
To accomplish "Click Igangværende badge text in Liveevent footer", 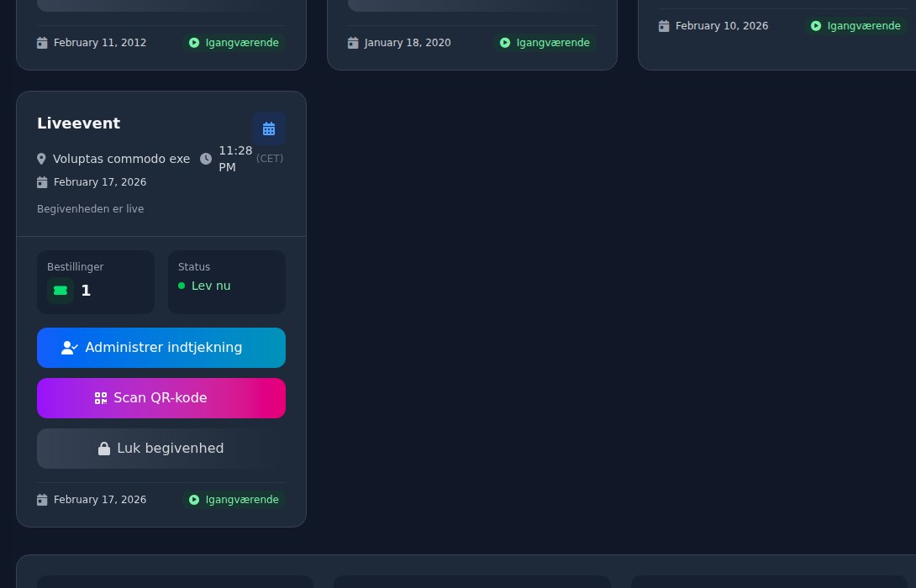I will pyautogui.click(x=242, y=500).
